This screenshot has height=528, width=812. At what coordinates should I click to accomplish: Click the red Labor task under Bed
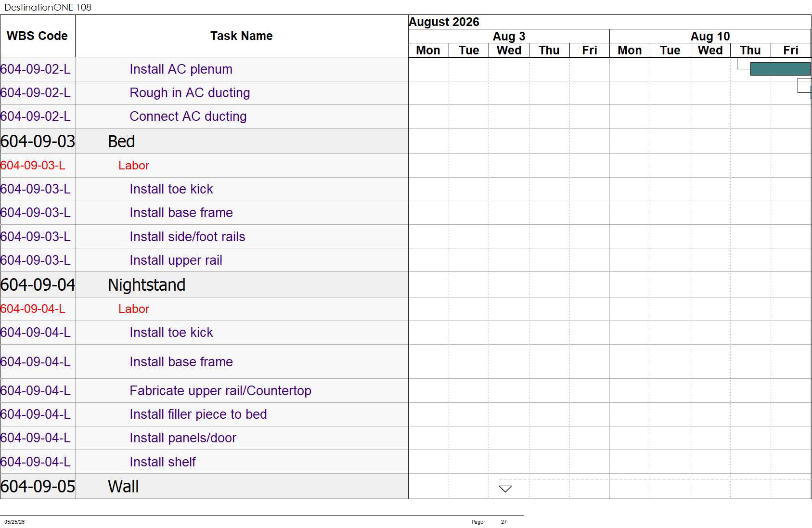pos(134,166)
